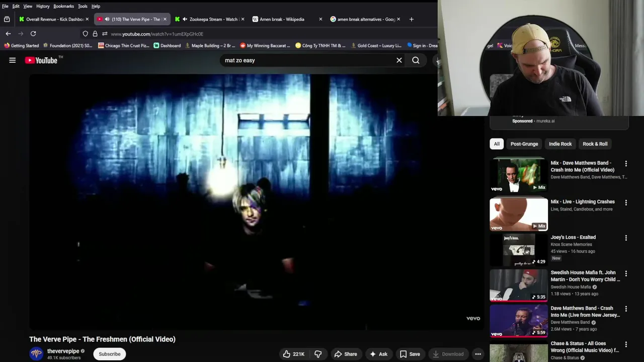Open options for Swedish House Mafia video
The height and width of the screenshot is (362, 644).
(626, 274)
